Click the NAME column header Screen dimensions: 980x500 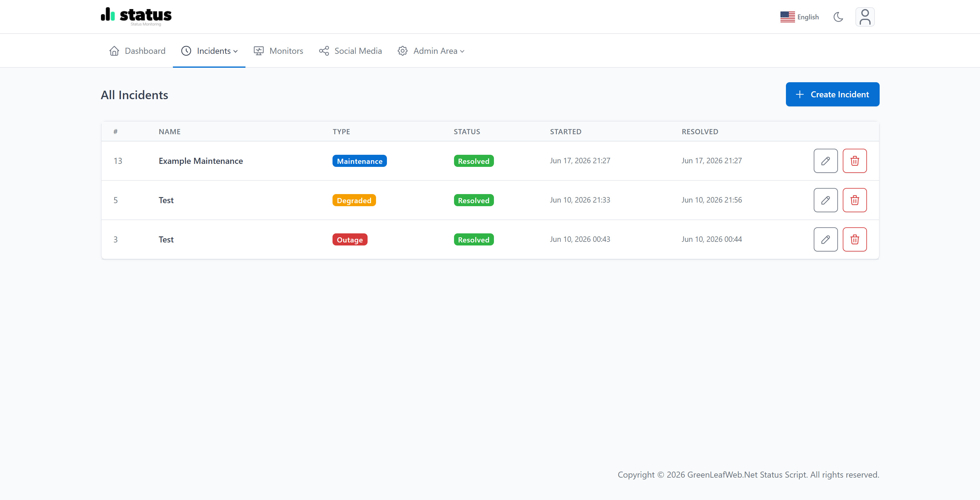[169, 132]
